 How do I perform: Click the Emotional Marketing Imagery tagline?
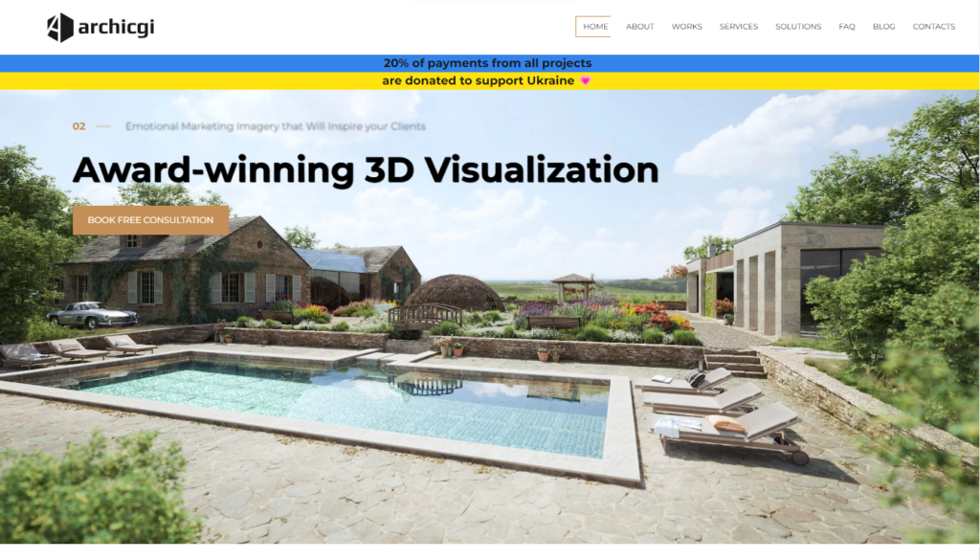click(x=275, y=125)
